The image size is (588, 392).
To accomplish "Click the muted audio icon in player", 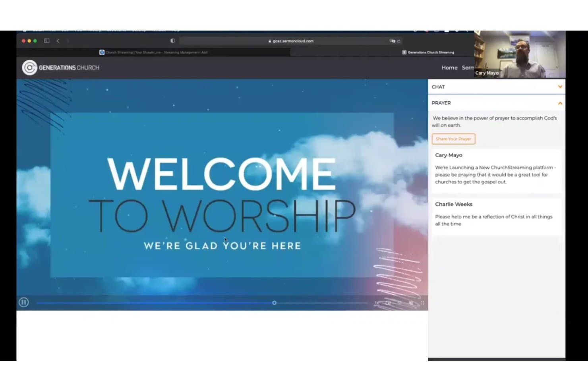I will (x=411, y=303).
